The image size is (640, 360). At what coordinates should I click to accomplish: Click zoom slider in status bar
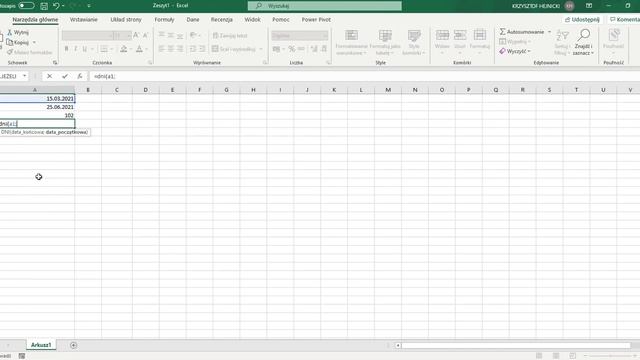[x=610, y=356]
